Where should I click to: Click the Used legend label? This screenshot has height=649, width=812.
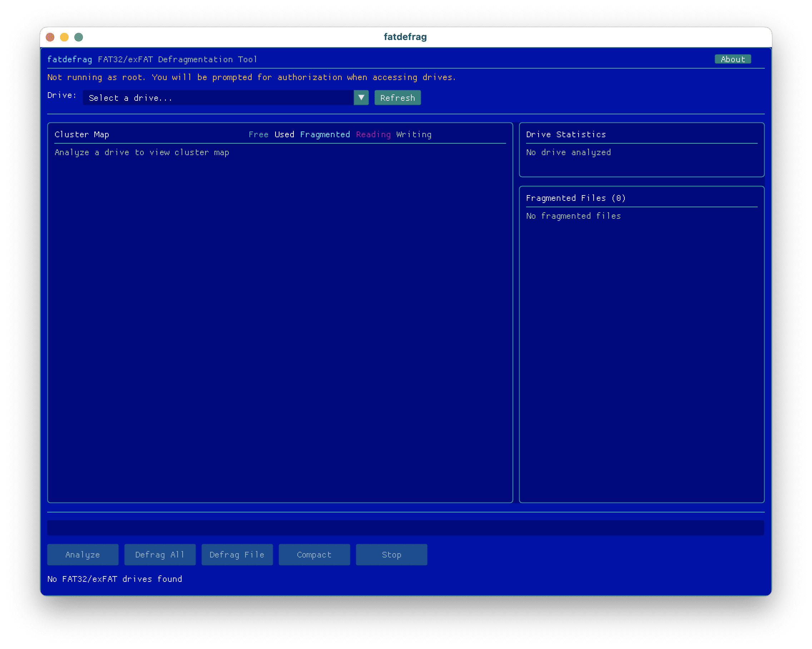point(284,134)
